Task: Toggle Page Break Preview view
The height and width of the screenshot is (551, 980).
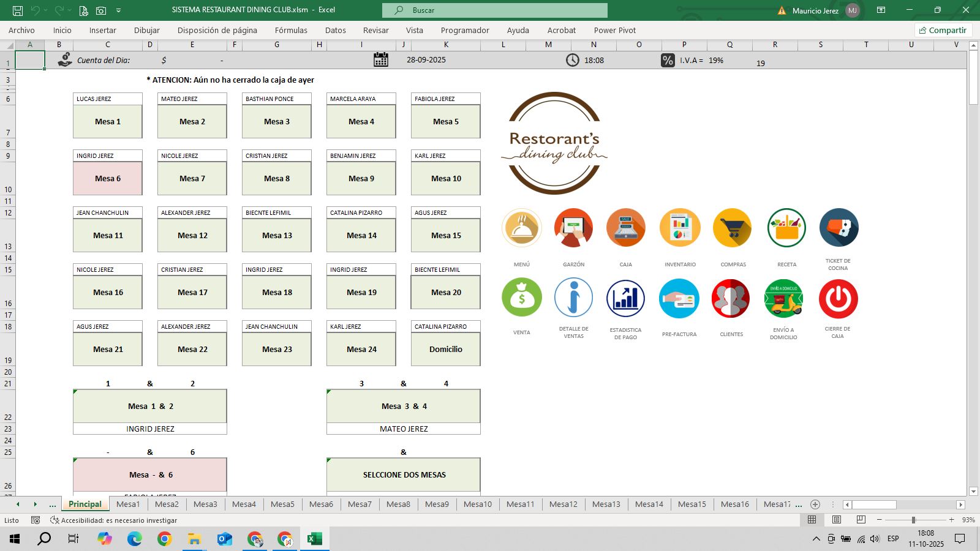Action: click(861, 520)
